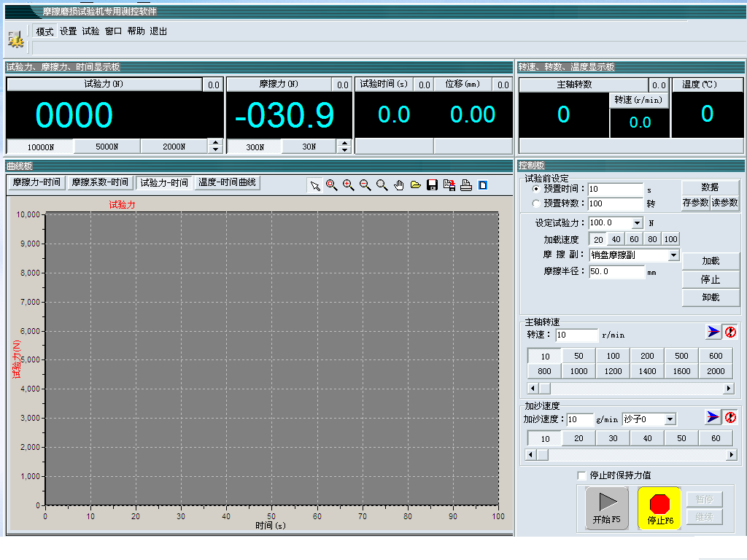Image resolution: width=747 pixels, height=560 pixels.
Task: Select the hand pan tool
Action: 399,185
